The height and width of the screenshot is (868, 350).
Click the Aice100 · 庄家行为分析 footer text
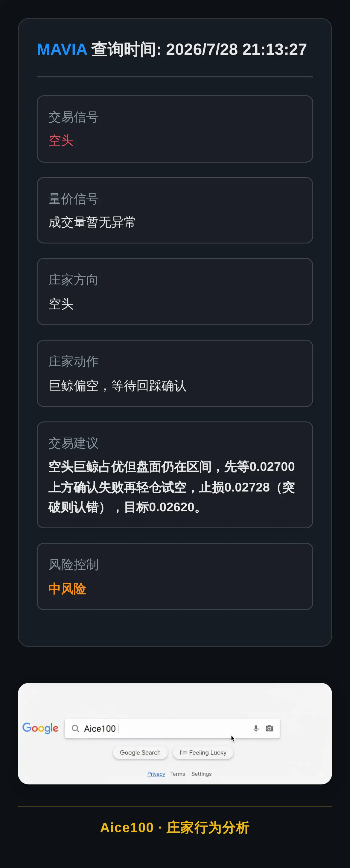pos(175,828)
